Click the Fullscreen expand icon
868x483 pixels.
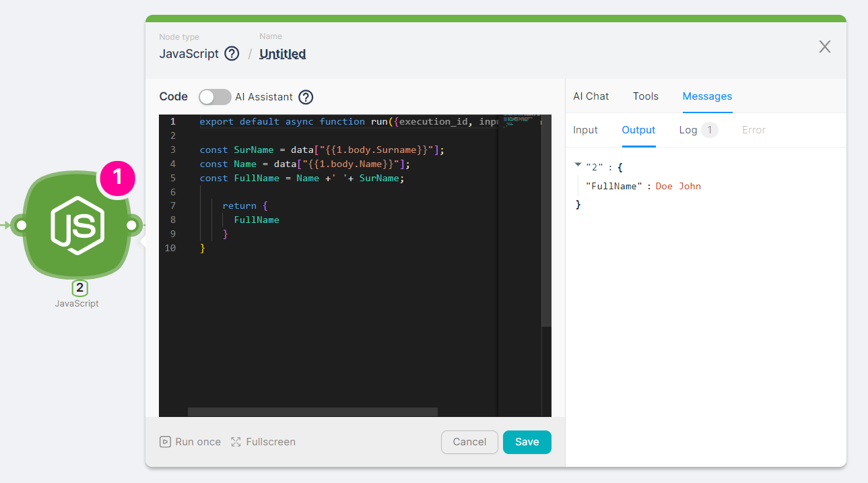(236, 442)
